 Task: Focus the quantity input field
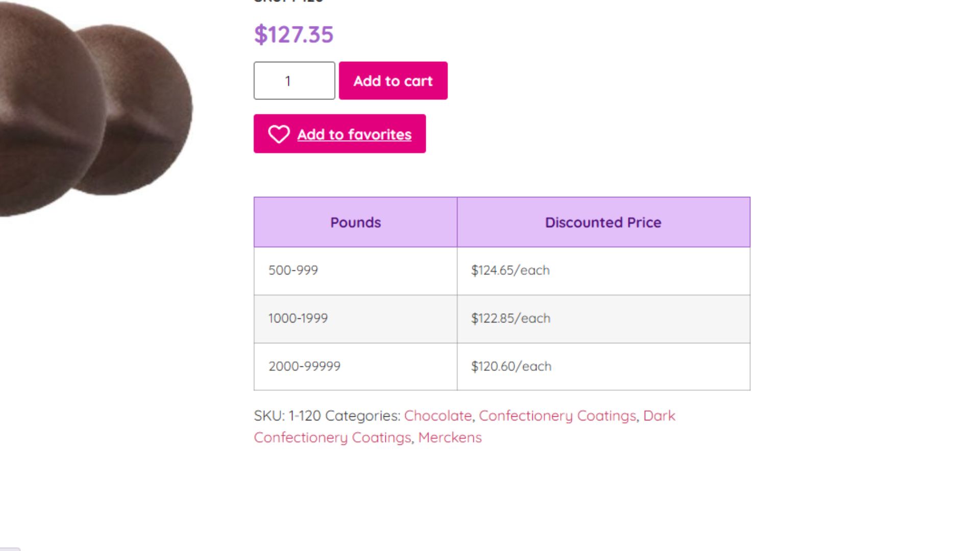(294, 81)
